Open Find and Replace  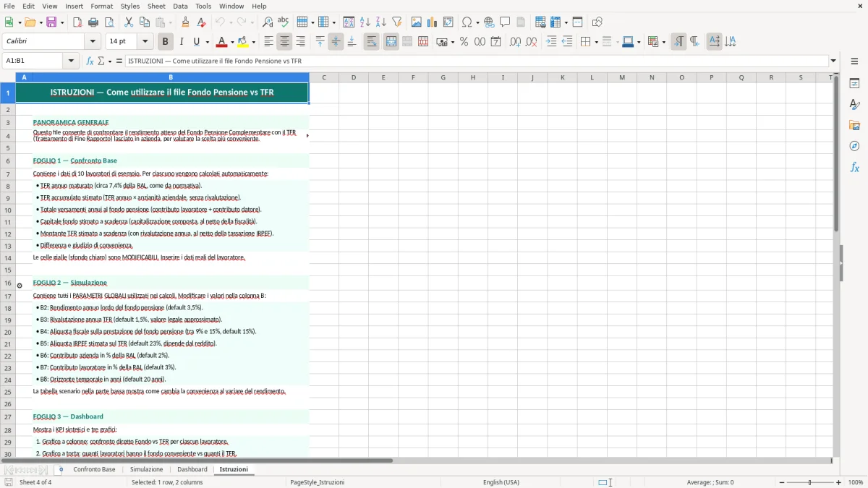[268, 22]
